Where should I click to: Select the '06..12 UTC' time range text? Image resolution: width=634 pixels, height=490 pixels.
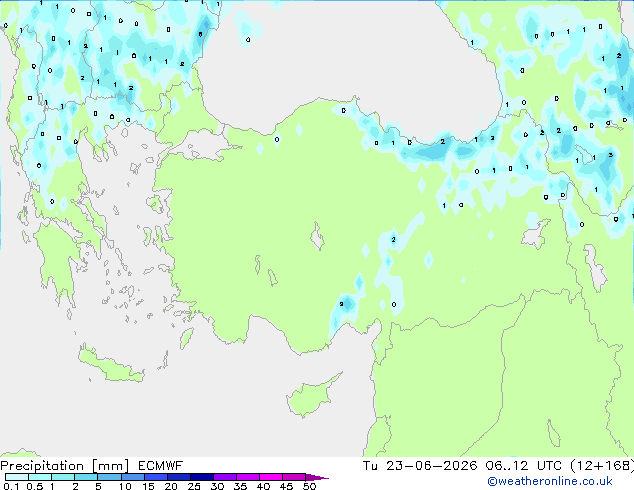[524, 466]
